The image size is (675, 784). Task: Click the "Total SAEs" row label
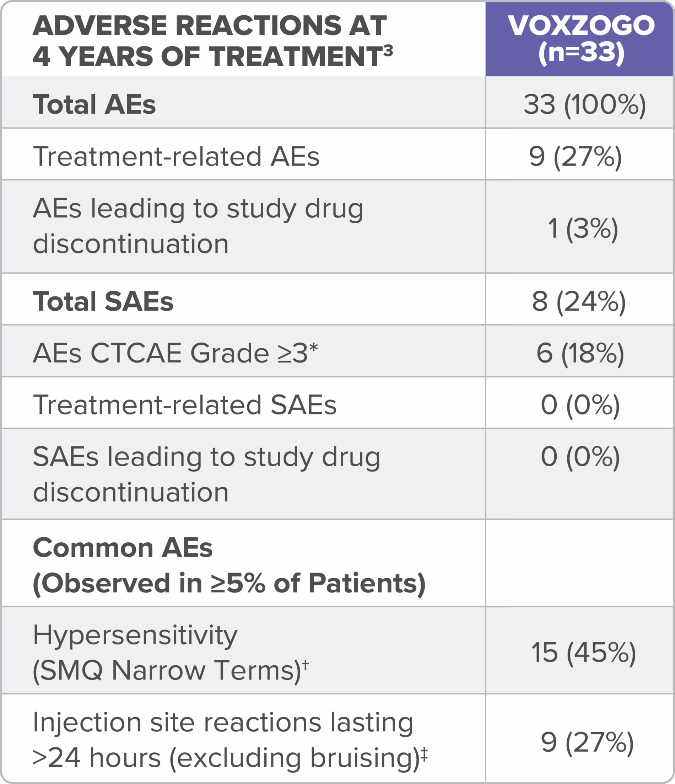pos(103,301)
